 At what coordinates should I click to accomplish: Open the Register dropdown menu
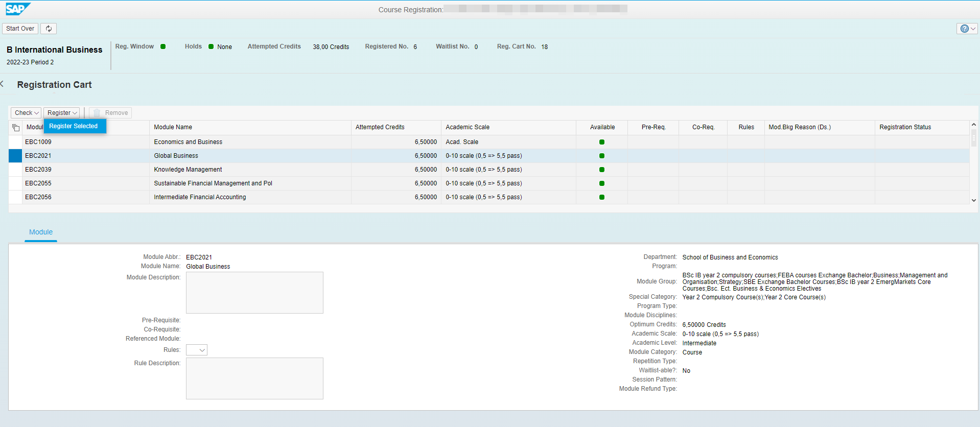pyautogui.click(x=62, y=113)
